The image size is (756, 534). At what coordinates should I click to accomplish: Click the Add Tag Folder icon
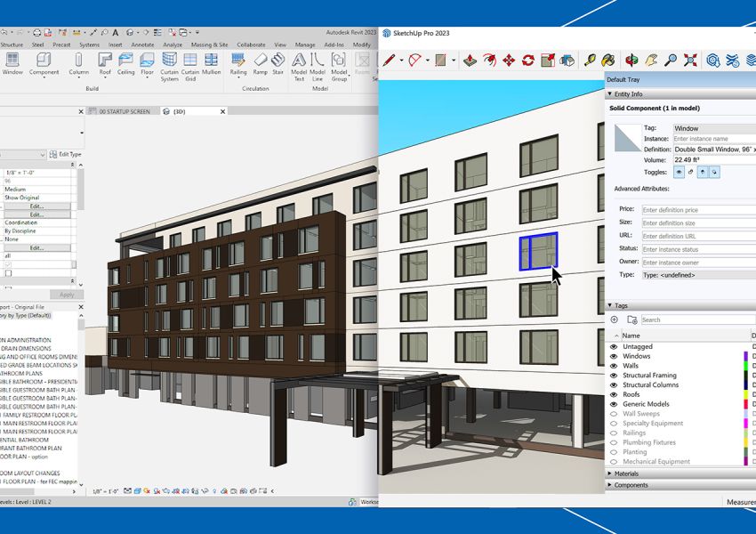pyautogui.click(x=632, y=320)
